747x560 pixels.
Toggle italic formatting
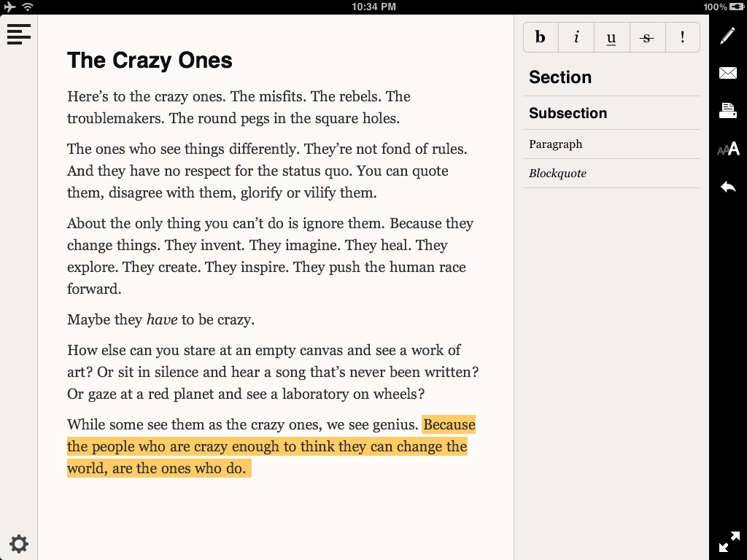pyautogui.click(x=576, y=37)
